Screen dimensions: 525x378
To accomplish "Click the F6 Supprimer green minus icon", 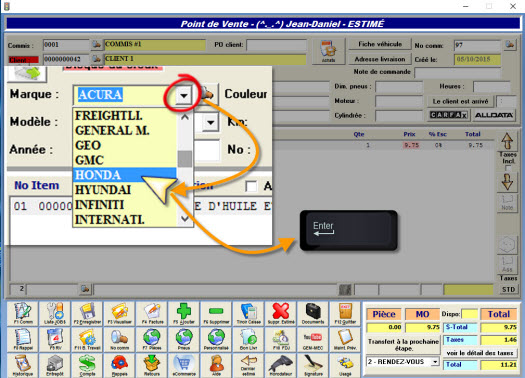I will tap(216, 314).
